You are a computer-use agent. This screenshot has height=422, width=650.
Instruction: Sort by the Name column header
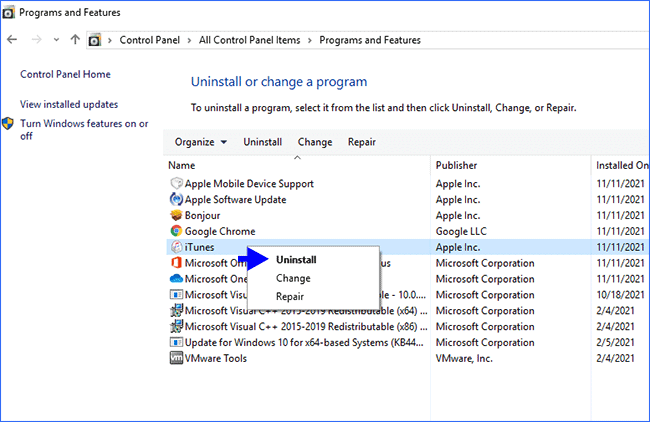click(182, 165)
